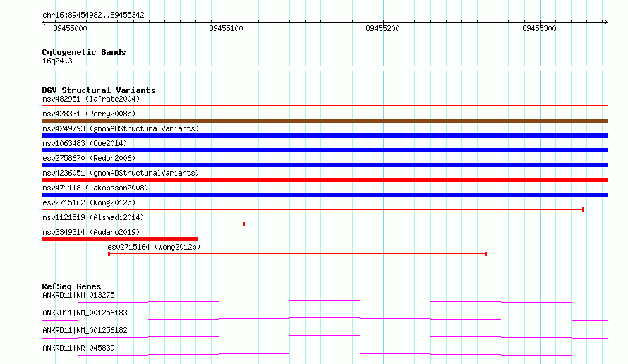Click the magenta ANKRD11|NM_013275 gene line

pyautogui.click(x=325, y=301)
